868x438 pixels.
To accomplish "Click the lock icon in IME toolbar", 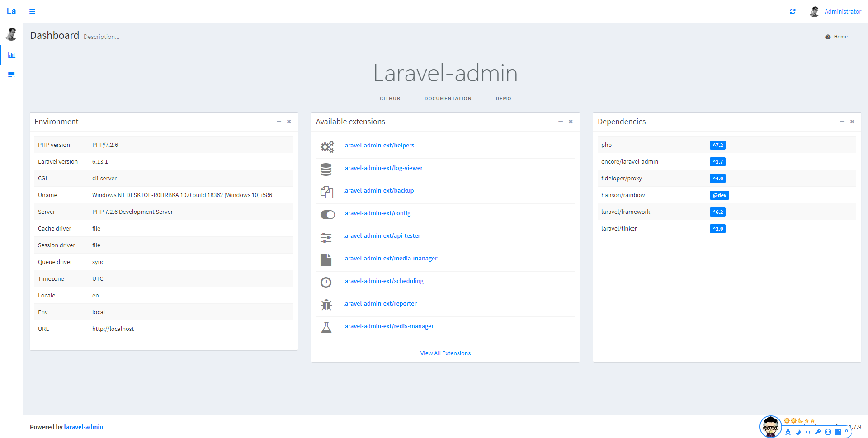I will [x=847, y=432].
